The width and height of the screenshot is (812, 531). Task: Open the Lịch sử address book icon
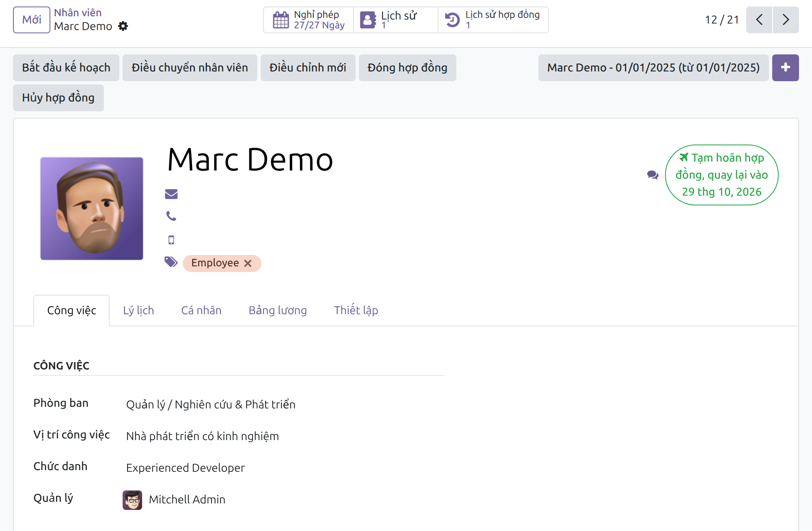[368, 20]
